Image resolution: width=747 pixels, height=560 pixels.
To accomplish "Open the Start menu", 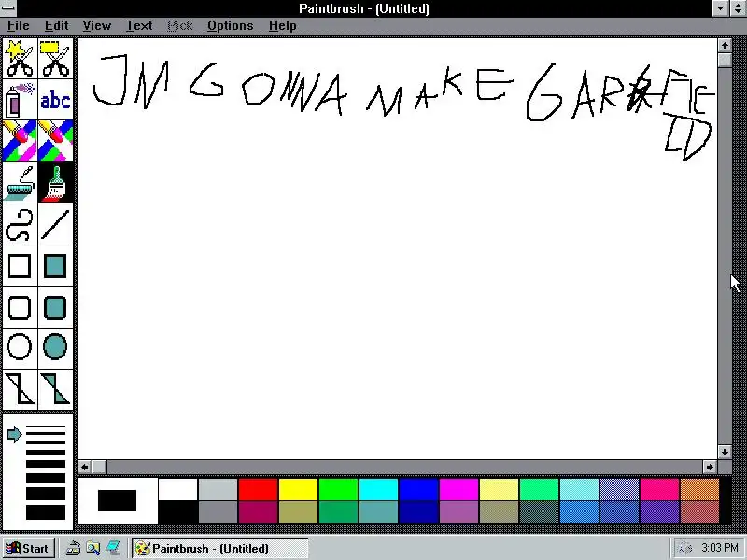I will (29, 548).
